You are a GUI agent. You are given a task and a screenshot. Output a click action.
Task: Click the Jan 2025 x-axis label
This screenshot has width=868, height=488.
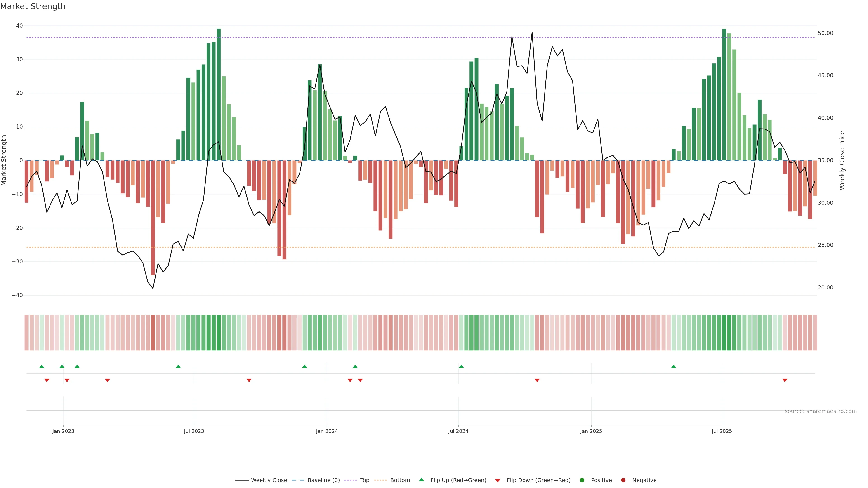[591, 431]
